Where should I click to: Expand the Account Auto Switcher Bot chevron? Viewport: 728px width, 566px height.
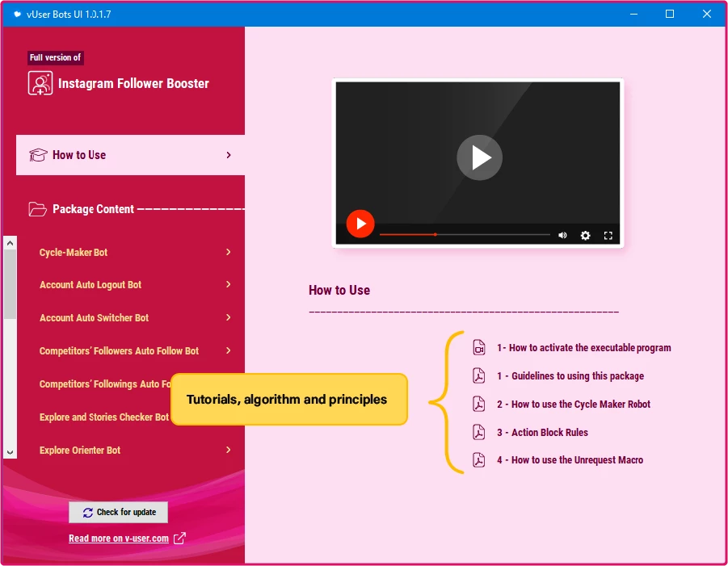(229, 317)
